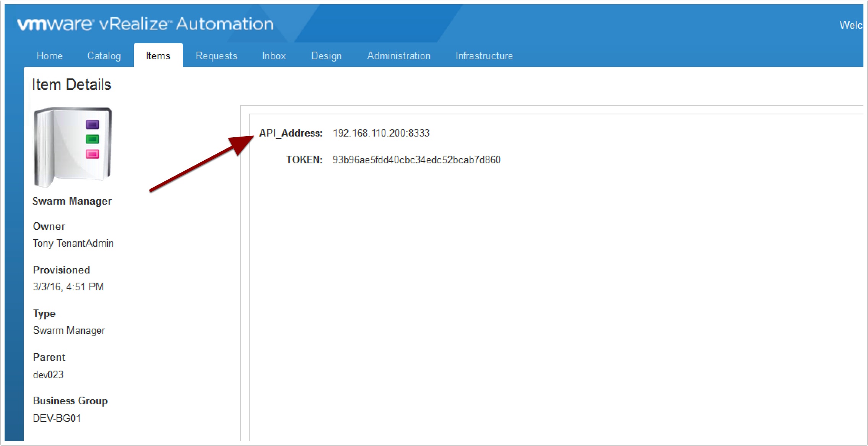
Task: Click the Type label
Action: (44, 314)
